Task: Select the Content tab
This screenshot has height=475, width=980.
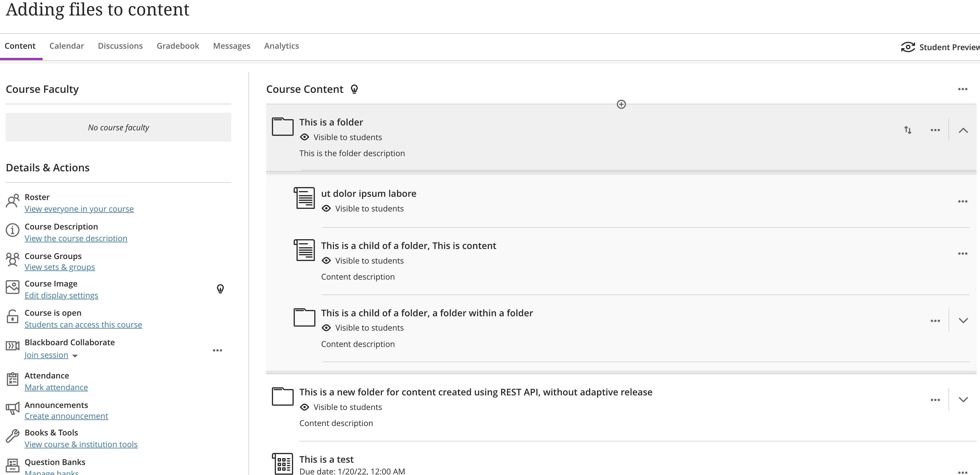Action: point(20,46)
